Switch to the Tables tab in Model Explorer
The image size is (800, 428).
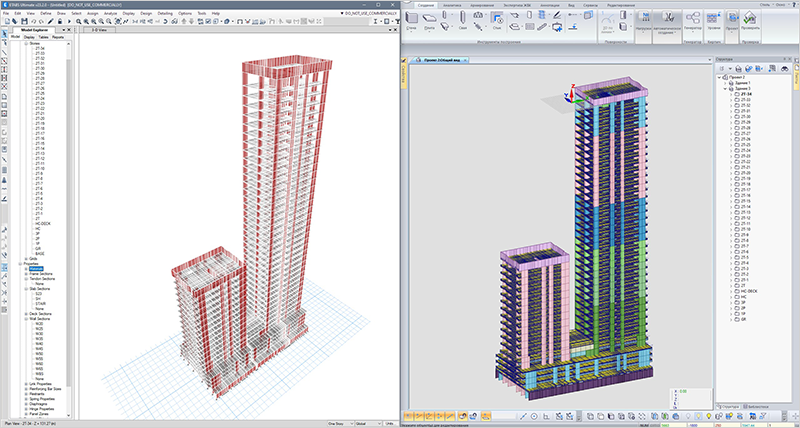(43, 37)
